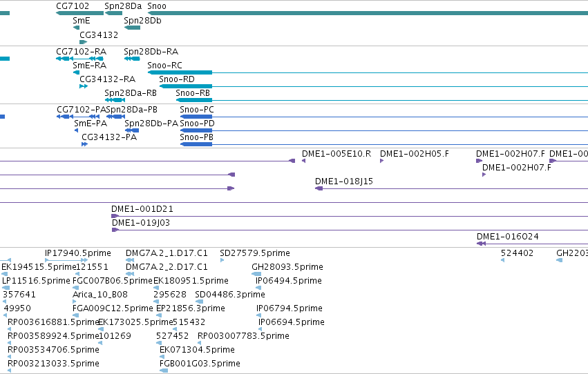
Task: Click the 357641 EST label
Action: click(19, 295)
